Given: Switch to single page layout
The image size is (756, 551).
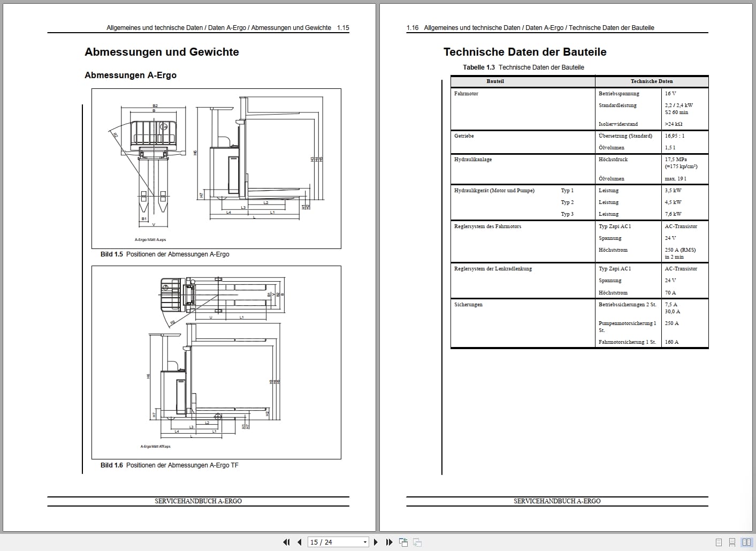Looking at the screenshot, I should [x=720, y=542].
